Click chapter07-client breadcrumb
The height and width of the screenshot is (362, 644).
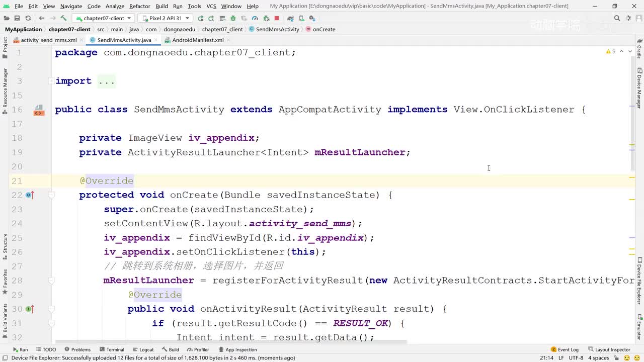point(69,29)
